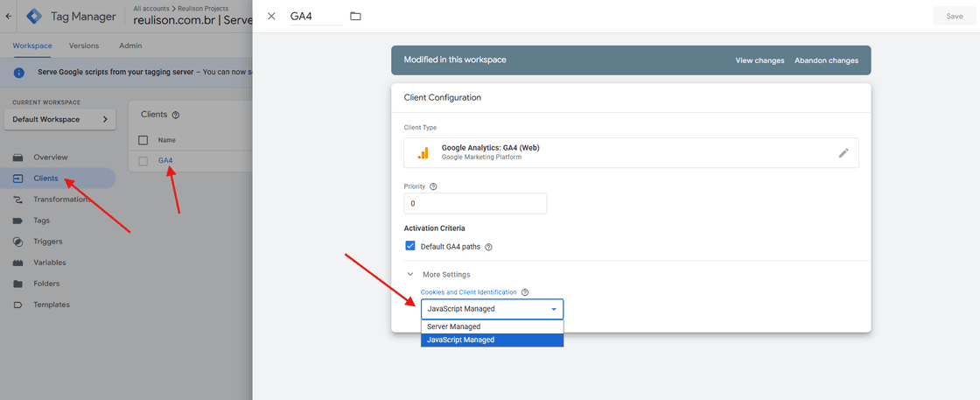Click the Transformations sidebar icon
Screen dimensions: 980x400
18,200
